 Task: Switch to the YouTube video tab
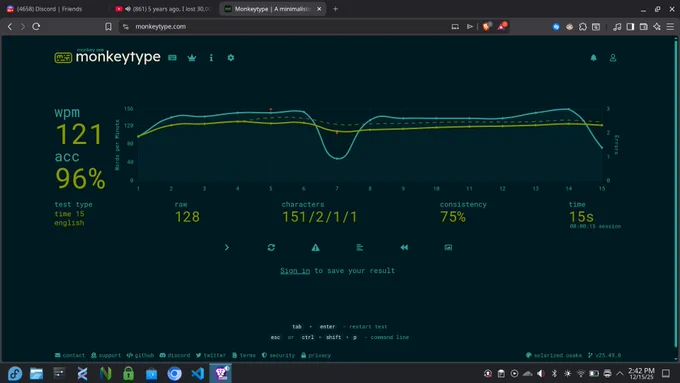click(163, 9)
